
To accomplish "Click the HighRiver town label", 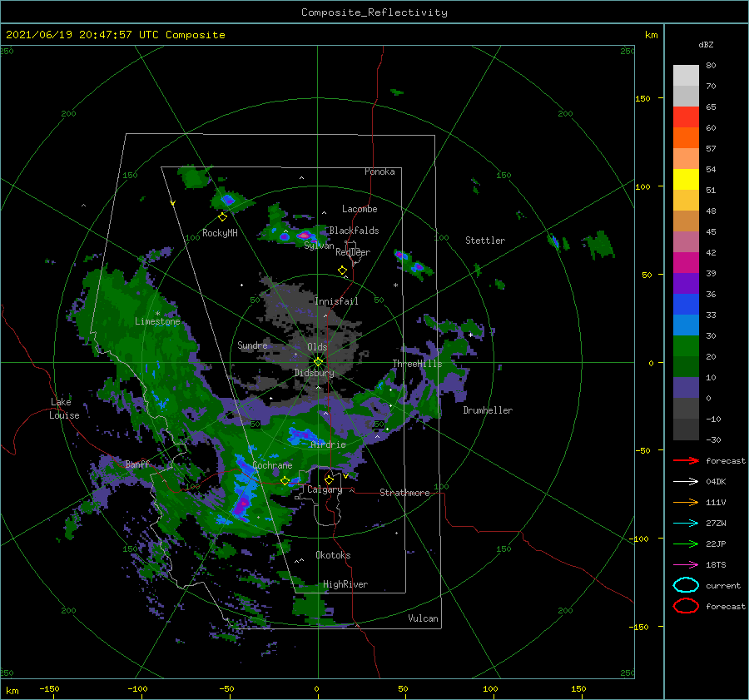I will (x=345, y=584).
